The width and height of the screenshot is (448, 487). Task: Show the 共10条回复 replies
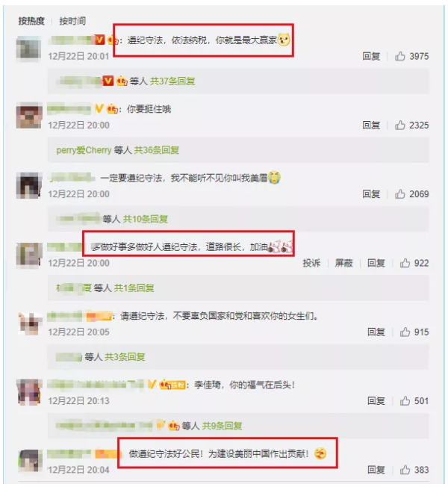tap(146, 220)
